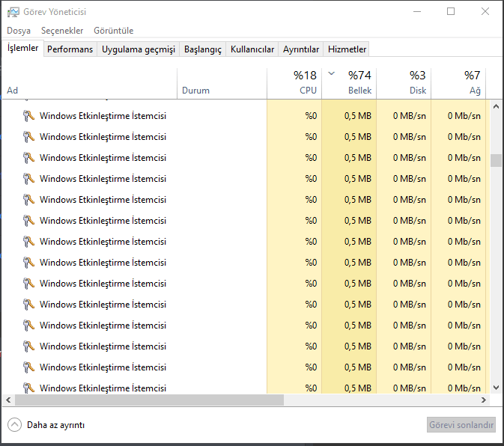Click the vertical scrollbar up arrow
504x446 pixels.
tap(496, 106)
